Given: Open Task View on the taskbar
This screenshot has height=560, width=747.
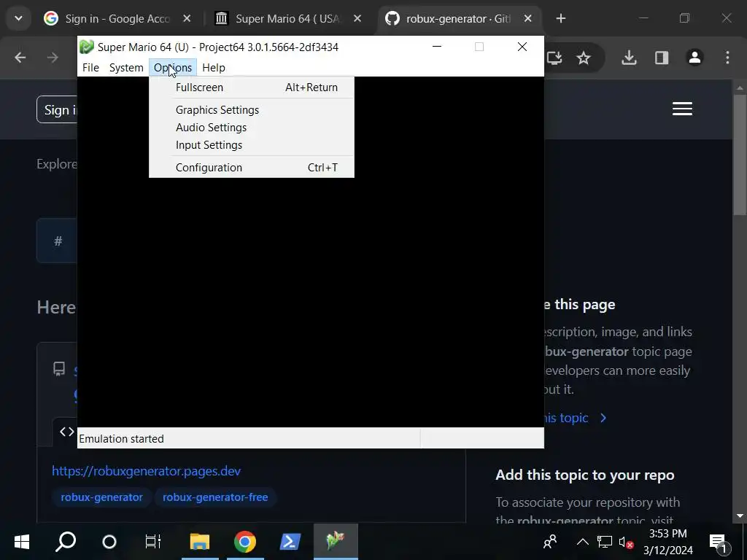Looking at the screenshot, I should [x=153, y=542].
